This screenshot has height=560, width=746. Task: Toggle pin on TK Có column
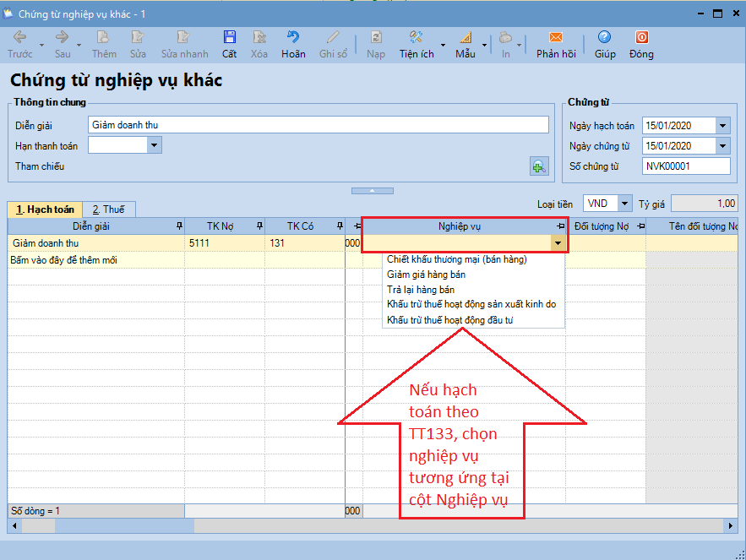point(340,226)
